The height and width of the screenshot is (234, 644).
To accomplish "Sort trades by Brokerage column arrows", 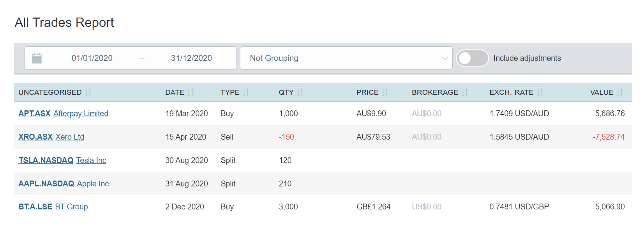I will [465, 92].
